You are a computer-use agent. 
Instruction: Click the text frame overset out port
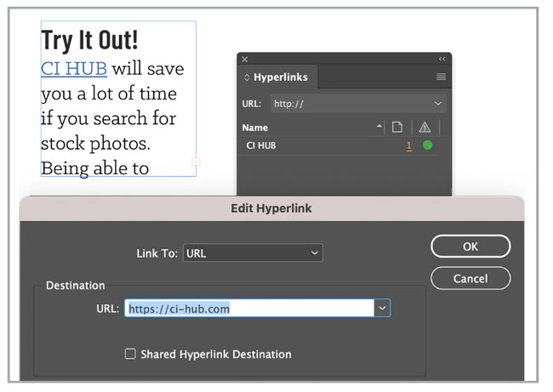pyautogui.click(x=196, y=162)
